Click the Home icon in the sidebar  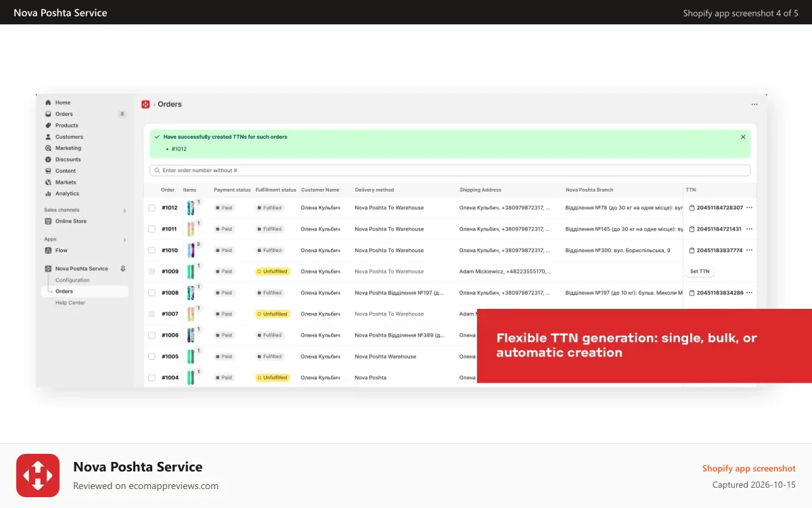click(48, 103)
